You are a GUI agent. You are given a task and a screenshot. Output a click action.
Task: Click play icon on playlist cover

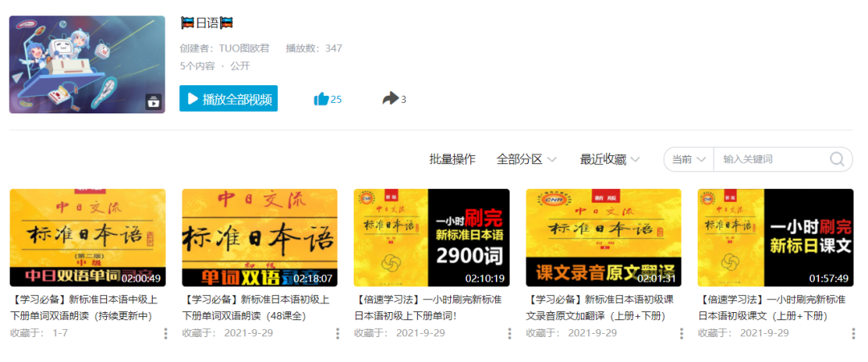[x=154, y=102]
